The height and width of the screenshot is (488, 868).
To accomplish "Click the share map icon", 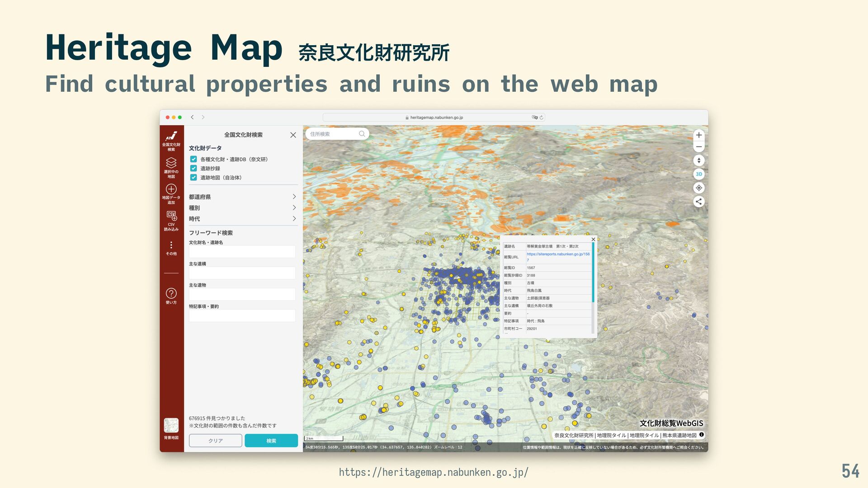I will (699, 202).
